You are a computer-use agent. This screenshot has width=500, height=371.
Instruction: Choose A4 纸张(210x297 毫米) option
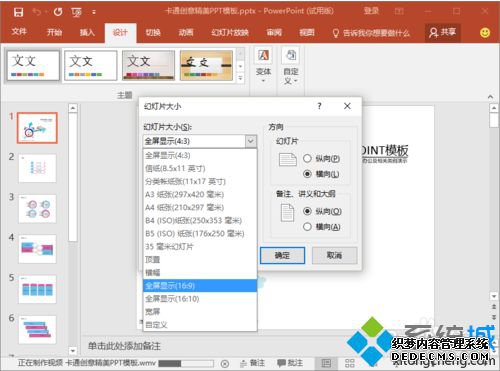[x=200, y=207]
